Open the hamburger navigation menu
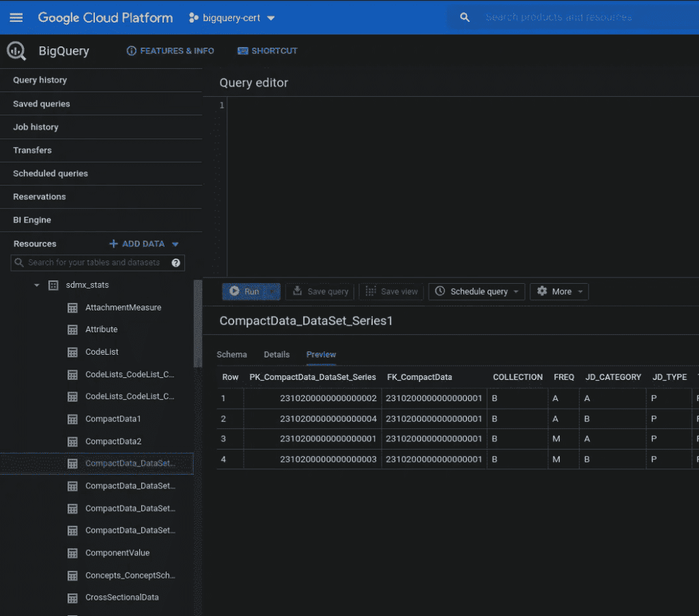This screenshot has height=616, width=699. [x=16, y=17]
